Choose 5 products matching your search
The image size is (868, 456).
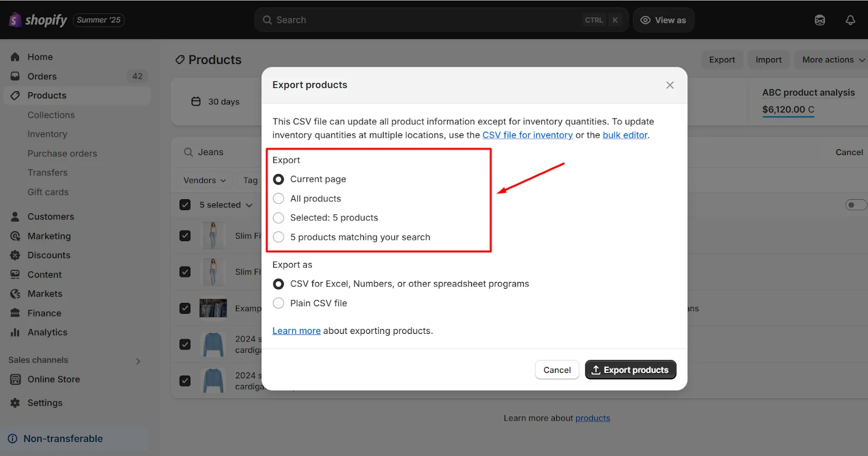pos(278,237)
